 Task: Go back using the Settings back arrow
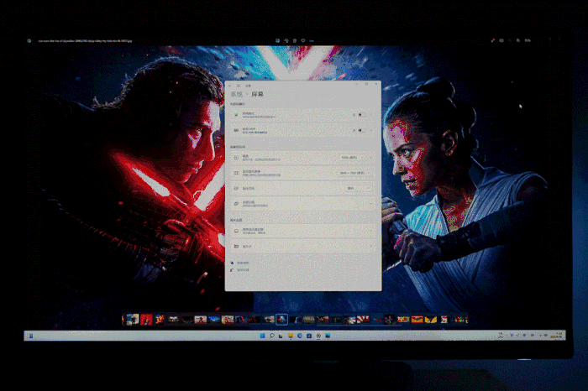point(230,86)
